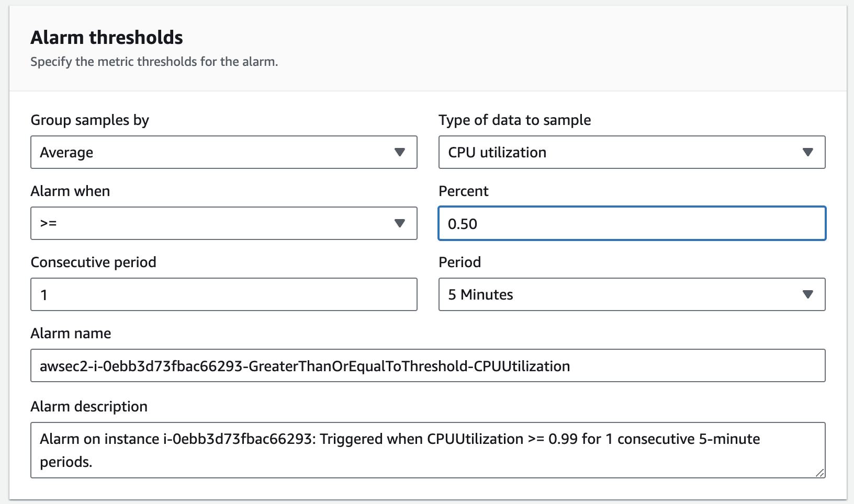Image resolution: width=854 pixels, height=504 pixels.
Task: Focus the Percent field containing 0.50
Action: click(632, 224)
